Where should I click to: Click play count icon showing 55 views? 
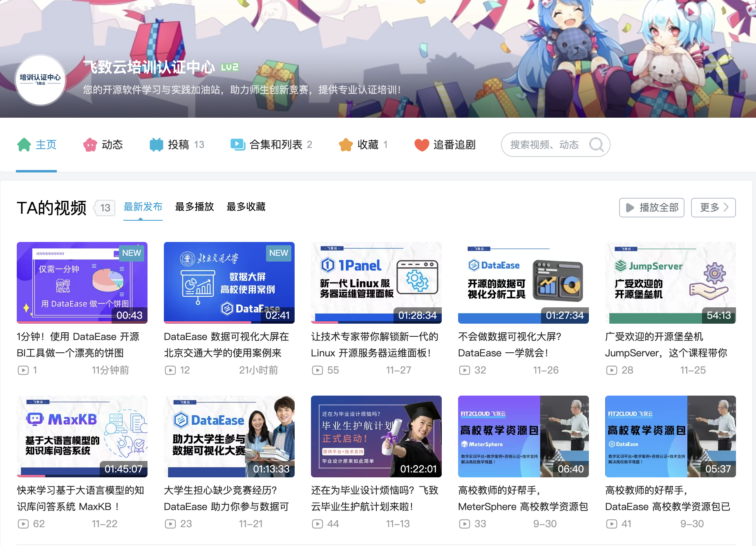tap(318, 370)
